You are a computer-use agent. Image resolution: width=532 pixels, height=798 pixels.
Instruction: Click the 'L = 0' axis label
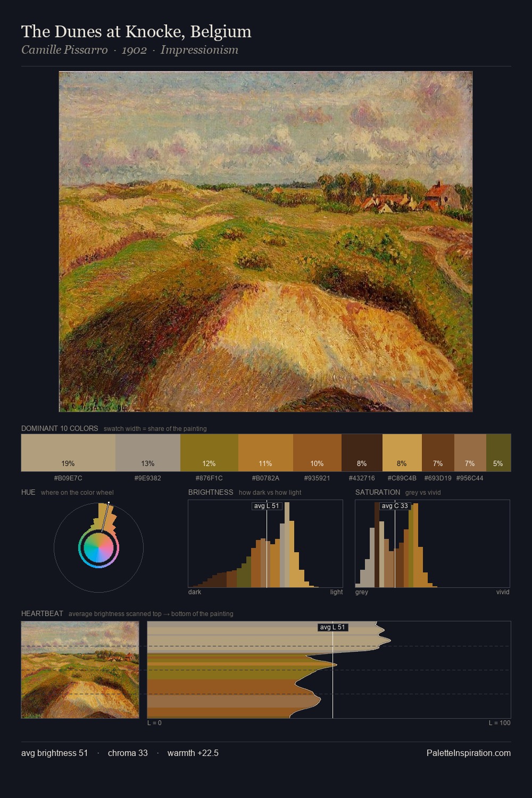[154, 723]
